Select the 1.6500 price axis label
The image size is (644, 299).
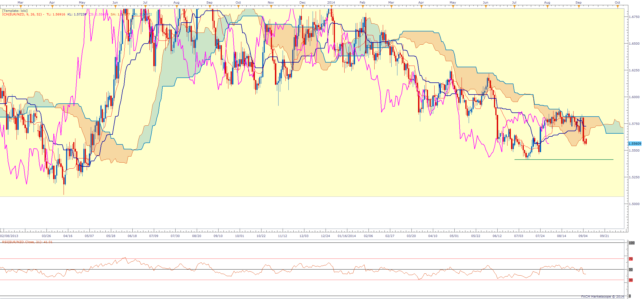pos(634,44)
